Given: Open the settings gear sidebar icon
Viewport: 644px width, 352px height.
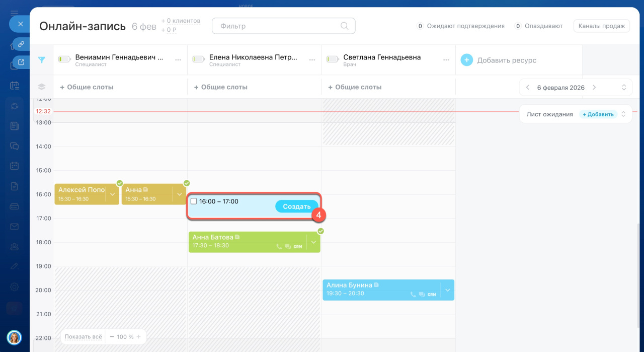Looking at the screenshot, I should pos(15,287).
